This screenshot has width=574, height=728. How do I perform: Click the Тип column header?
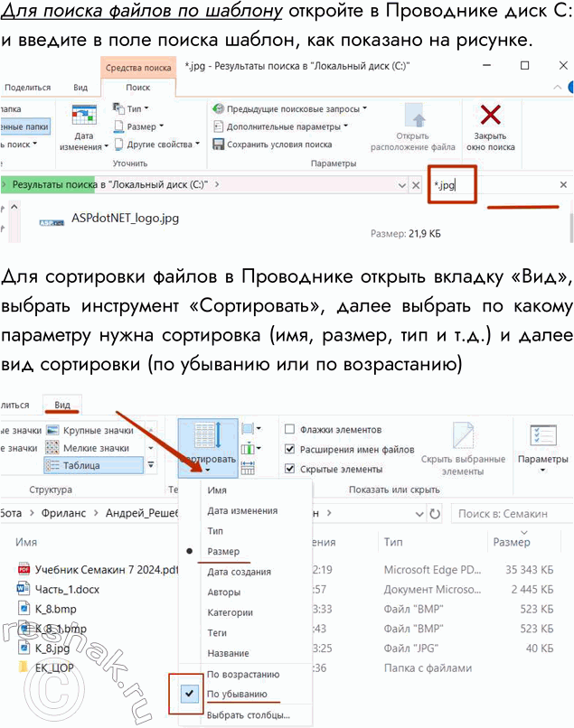[x=393, y=542]
